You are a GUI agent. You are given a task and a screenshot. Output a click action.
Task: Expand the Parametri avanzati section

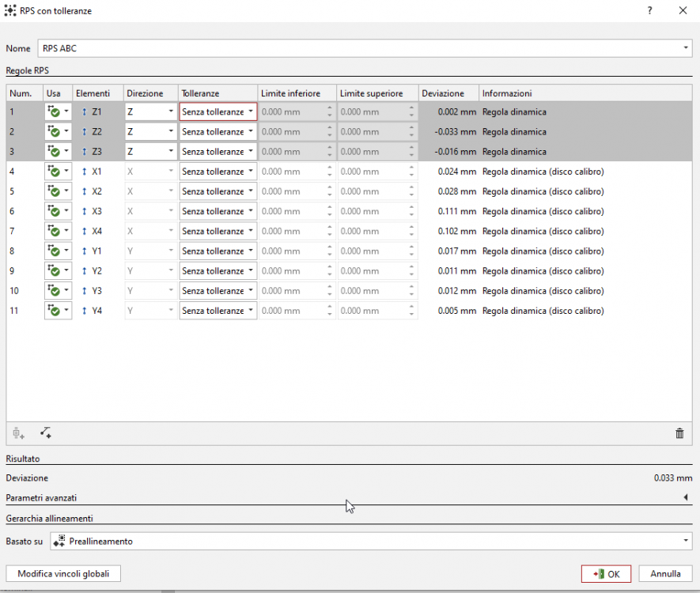click(x=685, y=497)
